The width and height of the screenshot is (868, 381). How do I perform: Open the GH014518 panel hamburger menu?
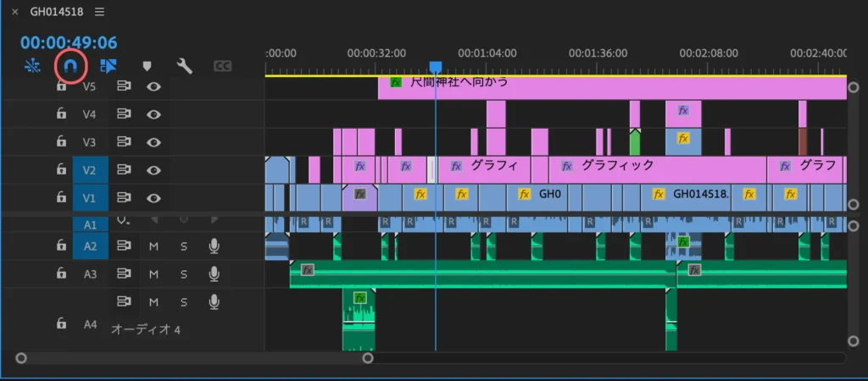pos(100,12)
